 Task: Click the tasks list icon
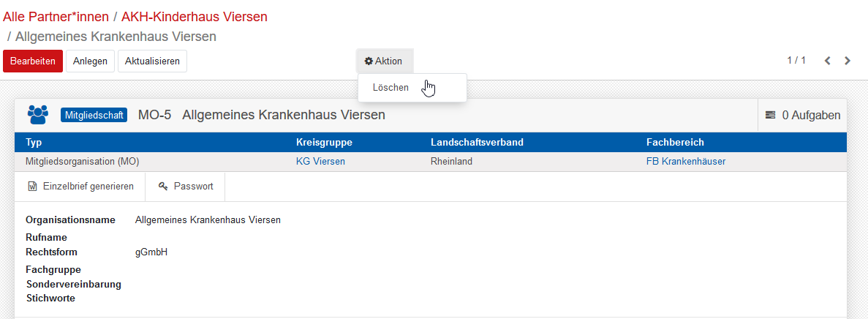(770, 115)
